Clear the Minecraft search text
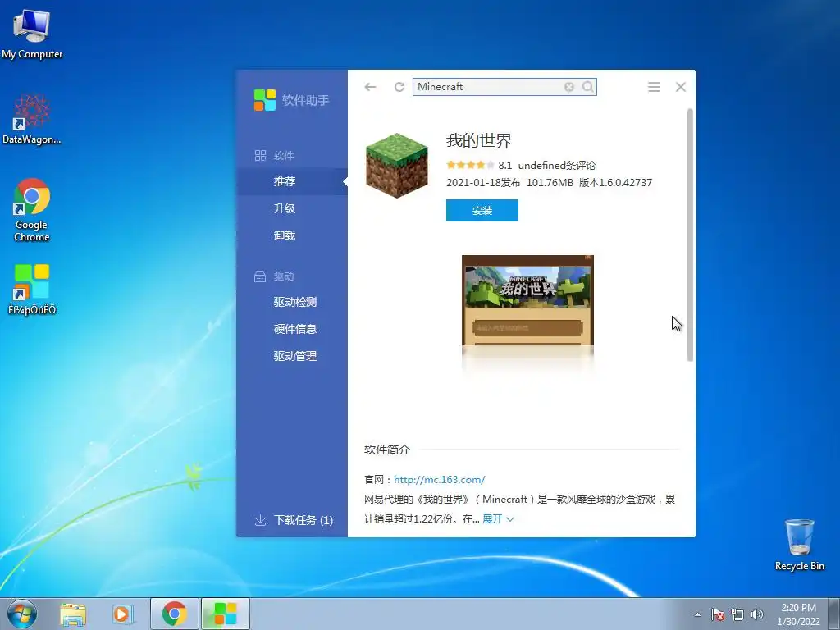Image resolution: width=840 pixels, height=630 pixels. [569, 87]
